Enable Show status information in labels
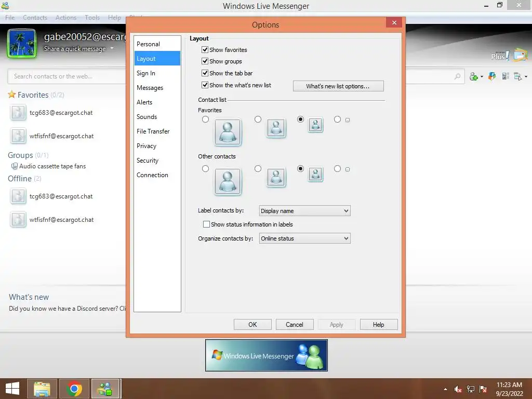The width and height of the screenshot is (532, 399). pyautogui.click(x=206, y=224)
